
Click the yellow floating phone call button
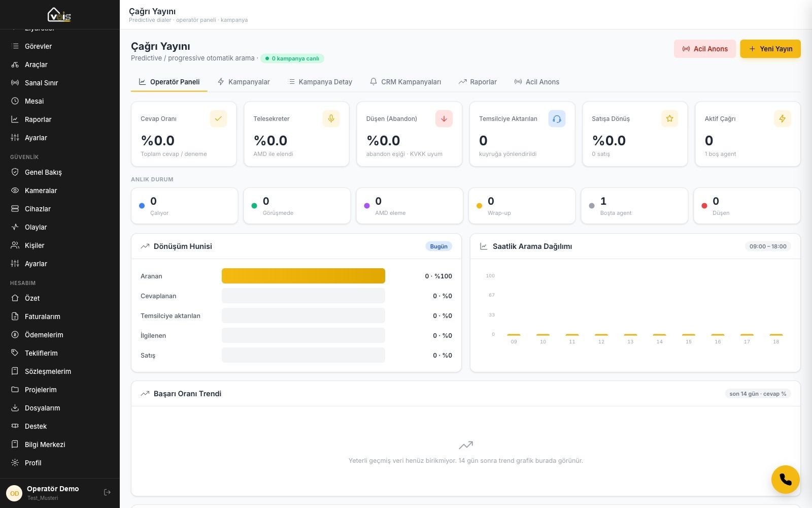click(x=785, y=479)
